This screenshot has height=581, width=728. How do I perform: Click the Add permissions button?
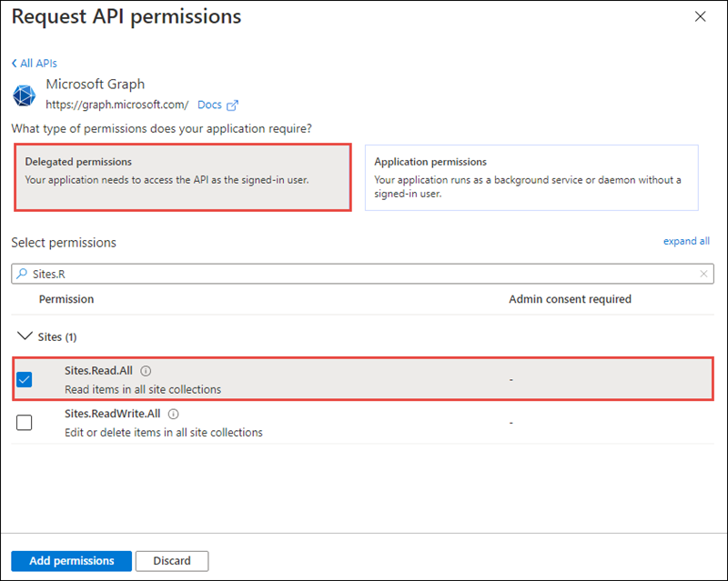click(x=72, y=561)
